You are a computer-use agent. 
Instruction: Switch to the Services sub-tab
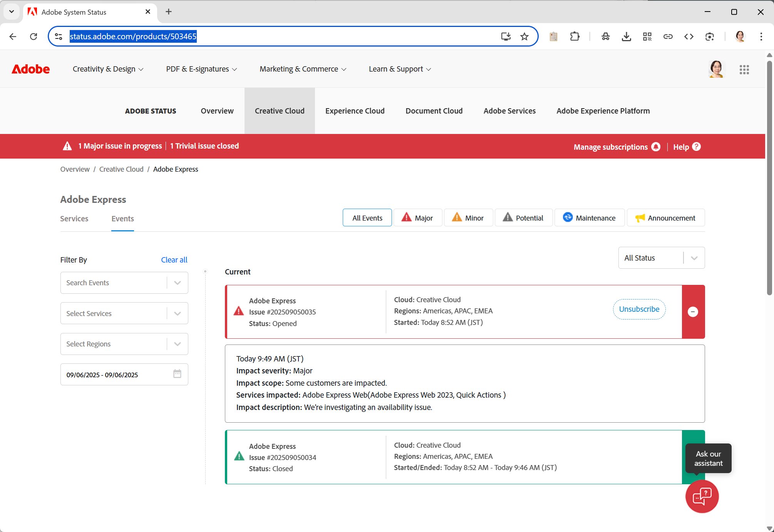[x=74, y=219]
